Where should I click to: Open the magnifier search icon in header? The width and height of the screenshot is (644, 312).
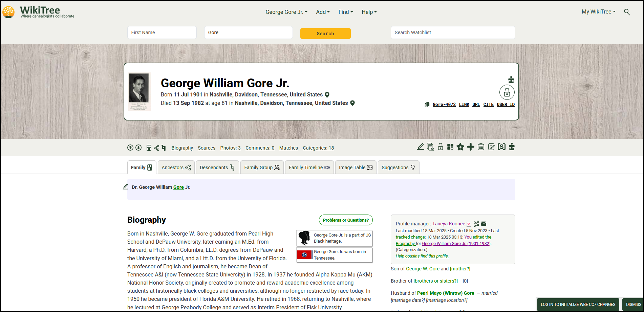coord(627,12)
